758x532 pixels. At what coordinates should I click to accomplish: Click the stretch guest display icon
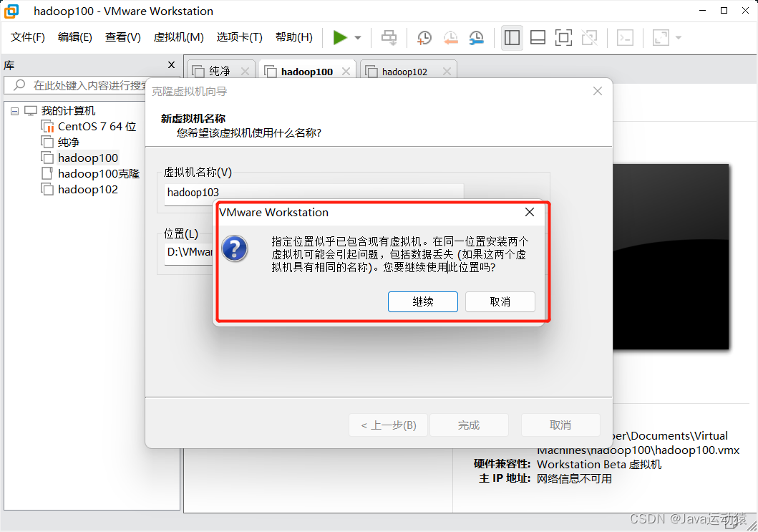[661, 37]
